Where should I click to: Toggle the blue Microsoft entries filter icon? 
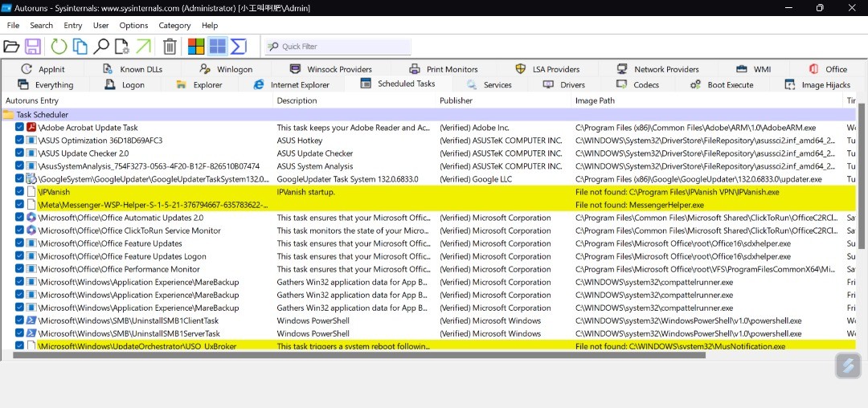[x=218, y=47]
